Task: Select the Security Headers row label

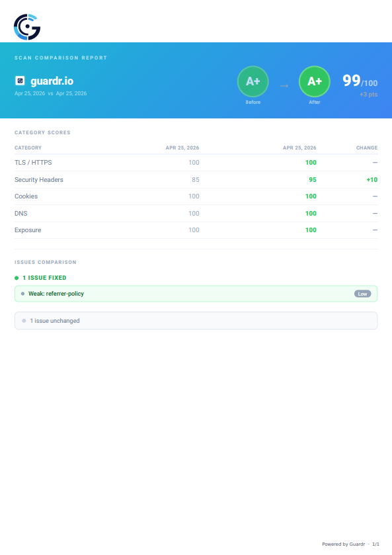Action: coord(39,179)
